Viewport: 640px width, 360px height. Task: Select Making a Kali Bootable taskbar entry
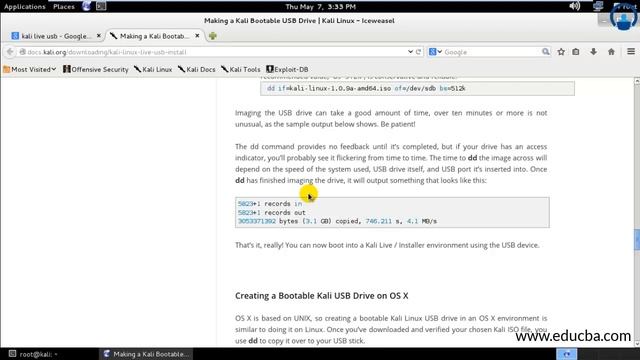[146, 354]
